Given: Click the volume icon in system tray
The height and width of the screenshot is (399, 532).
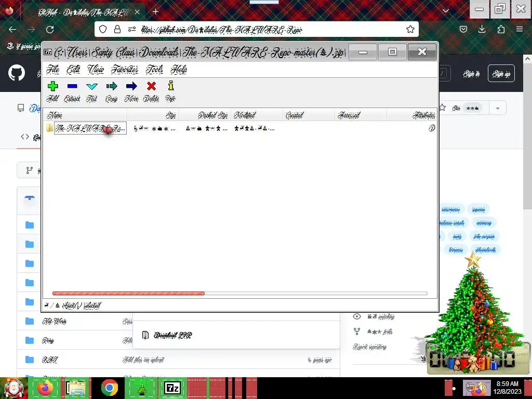Looking at the screenshot, I should pos(482,388).
